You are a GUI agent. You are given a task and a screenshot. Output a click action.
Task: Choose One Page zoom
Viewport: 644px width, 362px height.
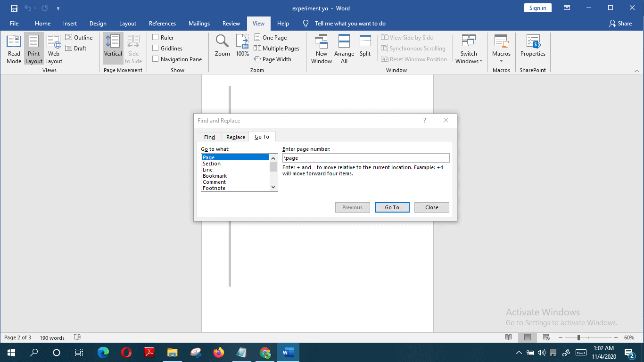click(271, 37)
